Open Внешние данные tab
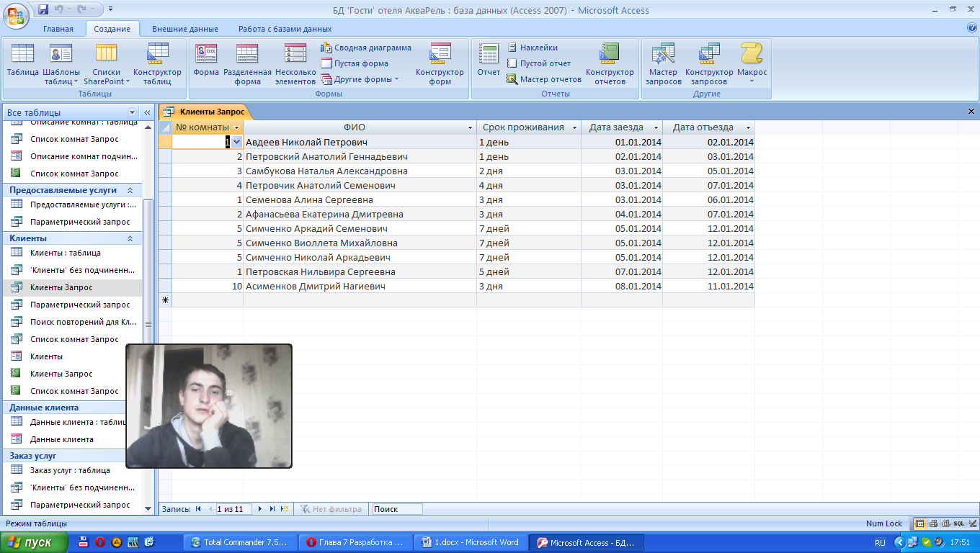The width and height of the screenshot is (980, 553). click(x=185, y=29)
